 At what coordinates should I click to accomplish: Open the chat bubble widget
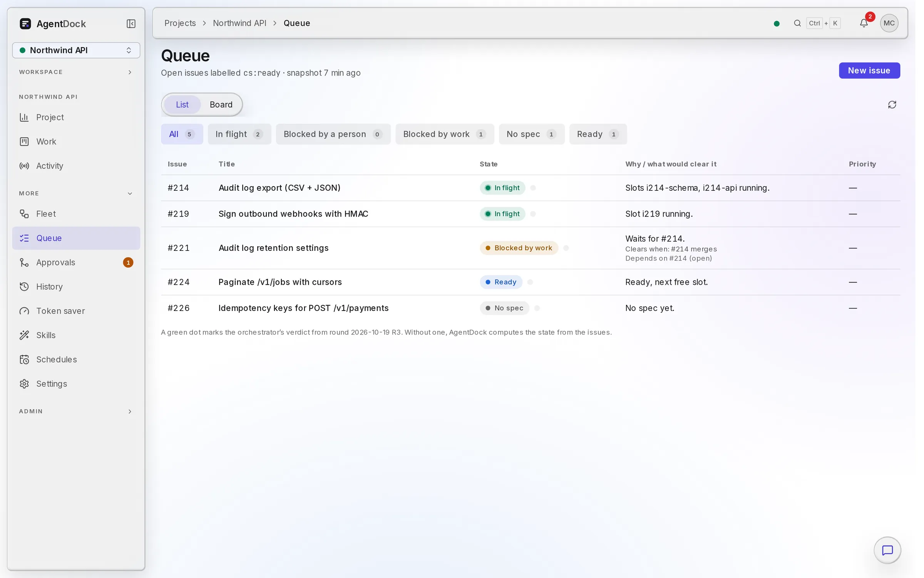[887, 550]
